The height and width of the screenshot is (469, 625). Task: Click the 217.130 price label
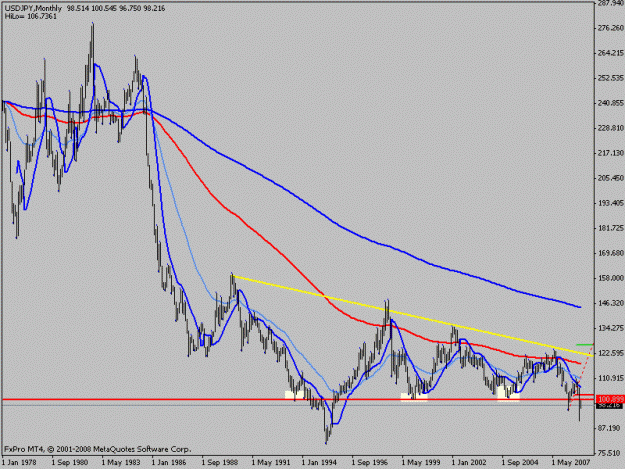pos(611,153)
